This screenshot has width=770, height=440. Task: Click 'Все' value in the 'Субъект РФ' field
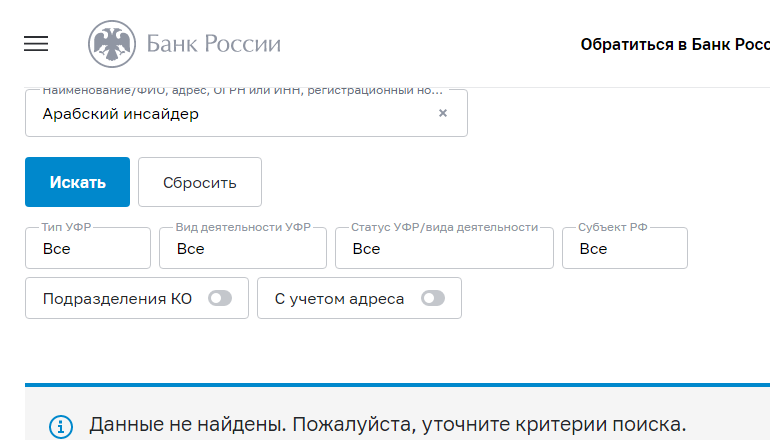pyautogui.click(x=593, y=249)
